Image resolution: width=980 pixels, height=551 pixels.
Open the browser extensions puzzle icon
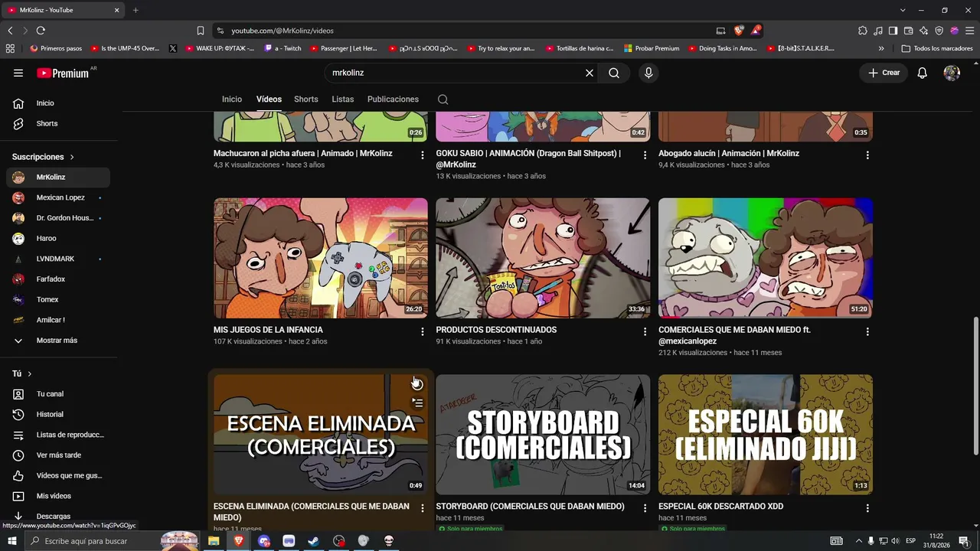pos(863,31)
